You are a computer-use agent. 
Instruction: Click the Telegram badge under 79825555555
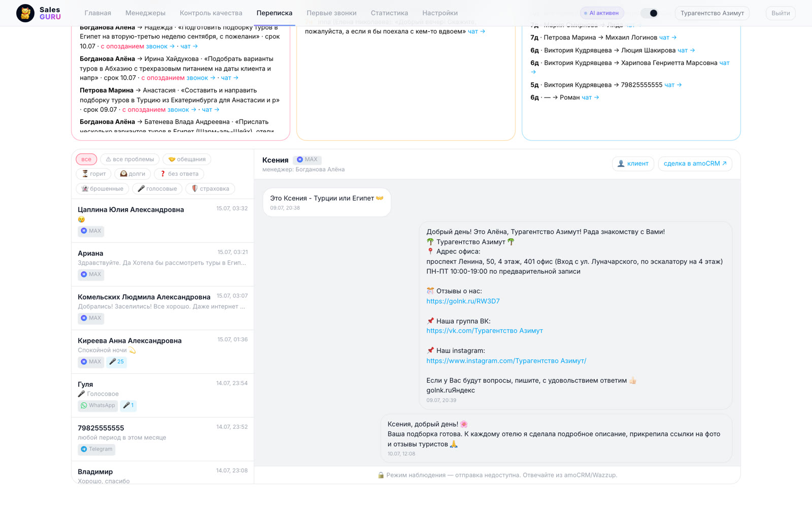click(x=96, y=449)
